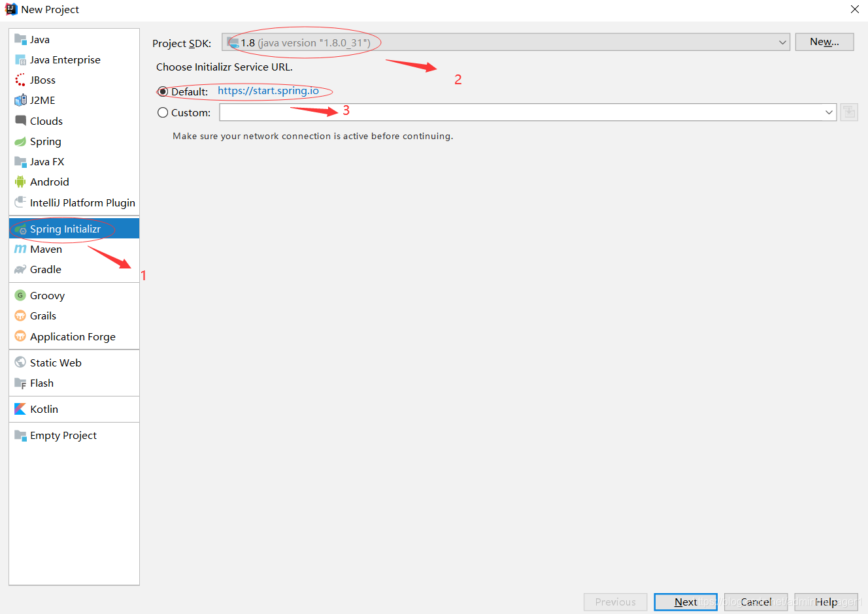Open the https://start.spring.io link
Screen dimensions: 868x614
point(268,91)
